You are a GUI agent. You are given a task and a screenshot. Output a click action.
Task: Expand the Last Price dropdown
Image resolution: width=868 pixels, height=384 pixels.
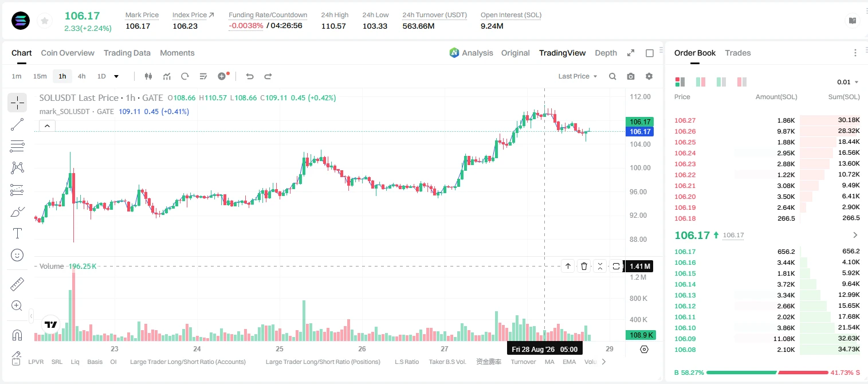pyautogui.click(x=578, y=76)
